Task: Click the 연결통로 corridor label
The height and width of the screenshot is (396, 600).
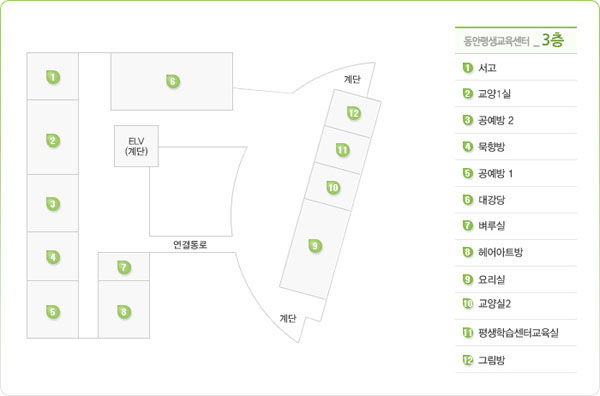Action: click(190, 245)
